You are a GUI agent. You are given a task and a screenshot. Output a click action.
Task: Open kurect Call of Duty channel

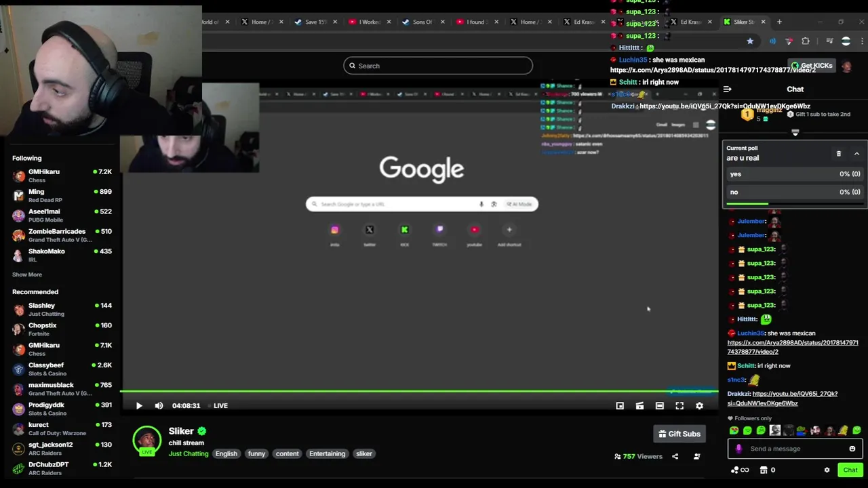(62, 428)
